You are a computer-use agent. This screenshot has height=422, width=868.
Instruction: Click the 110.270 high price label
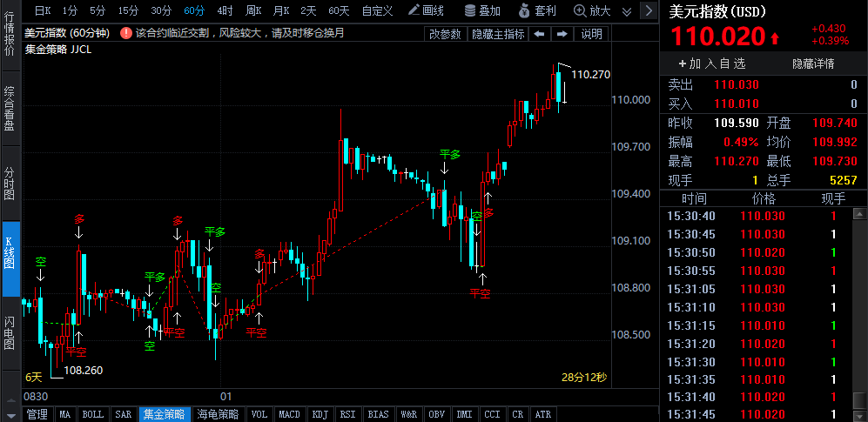click(590, 75)
